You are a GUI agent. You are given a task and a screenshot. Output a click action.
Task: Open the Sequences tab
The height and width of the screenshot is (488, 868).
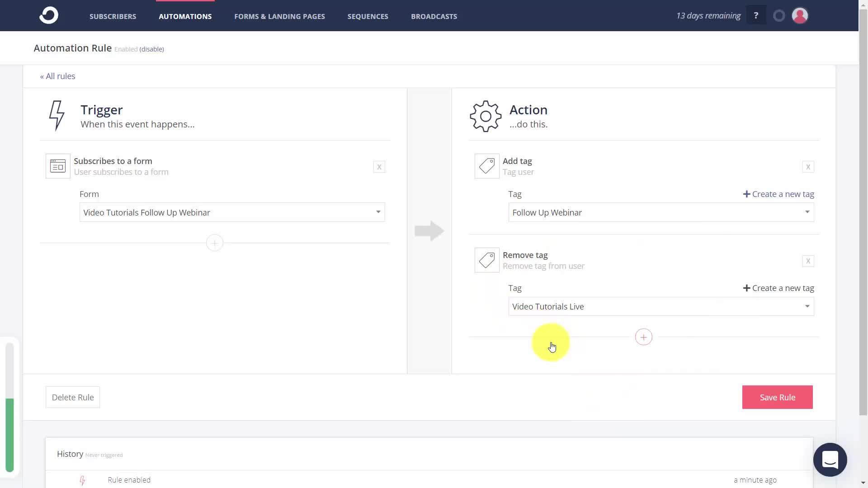(368, 16)
